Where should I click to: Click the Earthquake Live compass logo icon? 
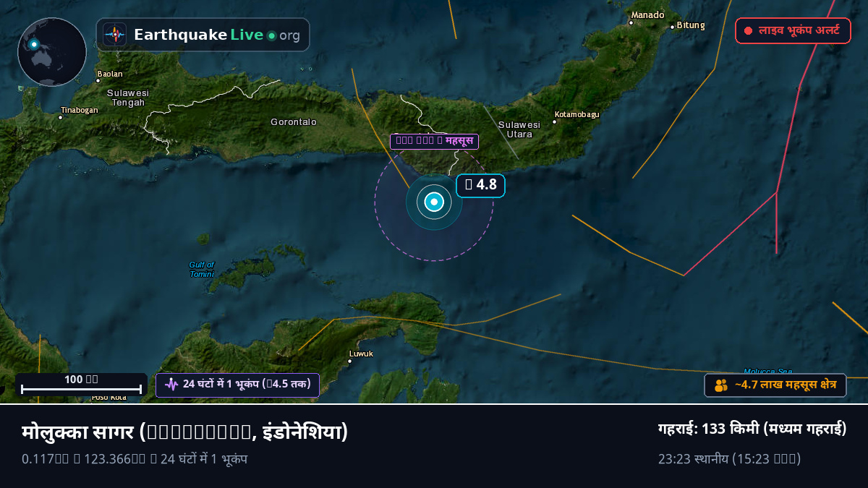(x=115, y=35)
